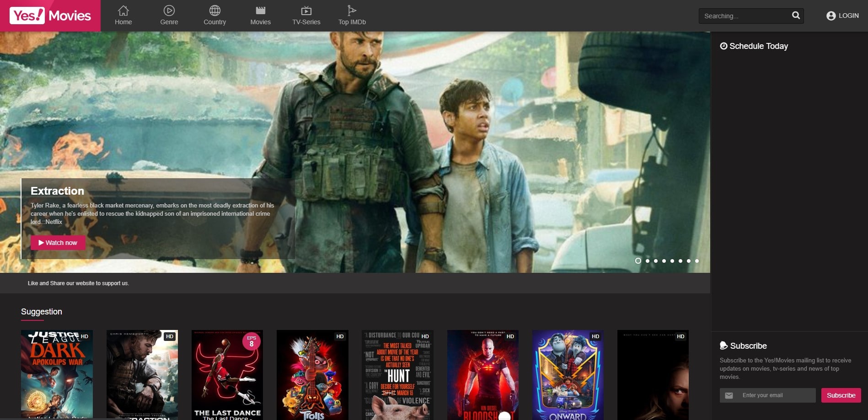Click the envelope icon in email field
The image size is (868, 420).
pos(729,395)
